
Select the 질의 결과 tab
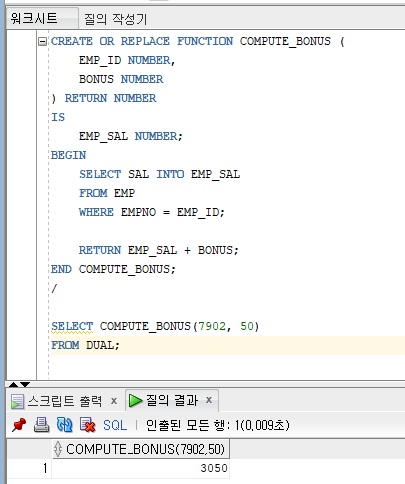tap(172, 400)
